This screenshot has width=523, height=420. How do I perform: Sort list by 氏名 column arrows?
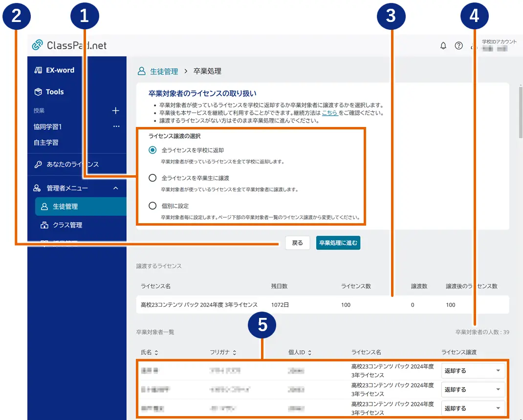[156, 352]
